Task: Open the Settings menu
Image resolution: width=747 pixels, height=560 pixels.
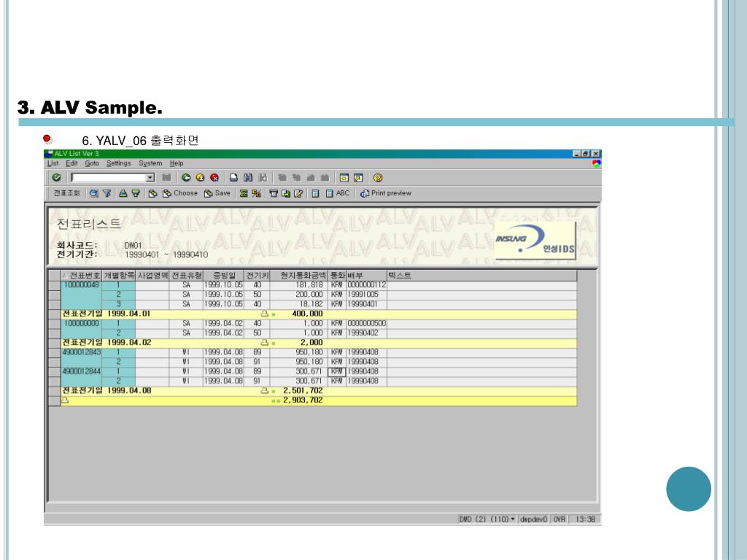Action: pyautogui.click(x=119, y=163)
